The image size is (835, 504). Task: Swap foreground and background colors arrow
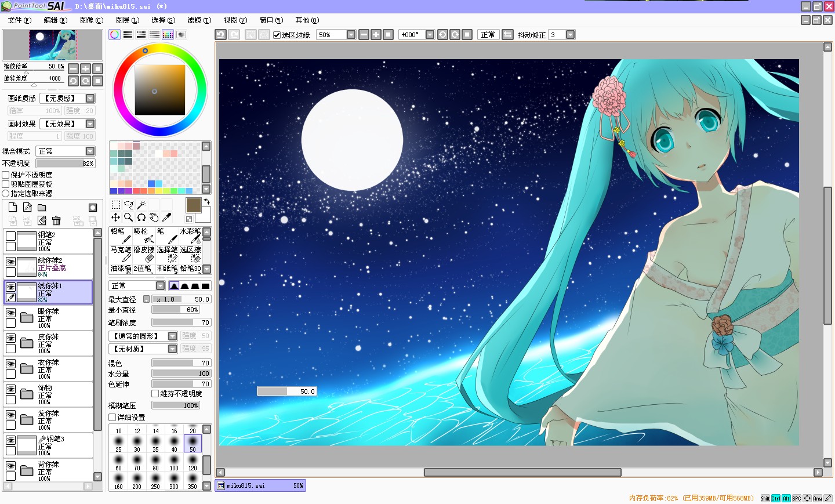(x=206, y=202)
